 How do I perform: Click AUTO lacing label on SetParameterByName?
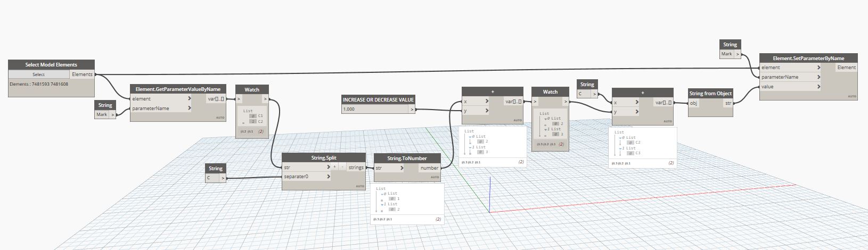(x=852, y=96)
